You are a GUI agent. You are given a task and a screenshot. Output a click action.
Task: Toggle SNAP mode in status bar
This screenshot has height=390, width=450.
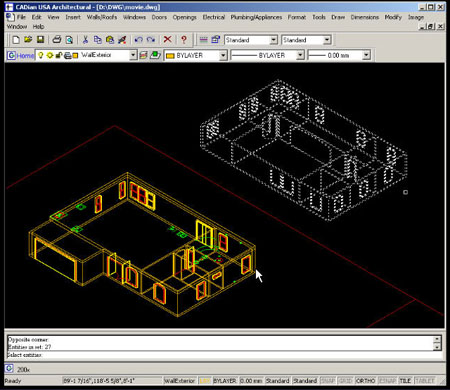[x=328, y=381]
